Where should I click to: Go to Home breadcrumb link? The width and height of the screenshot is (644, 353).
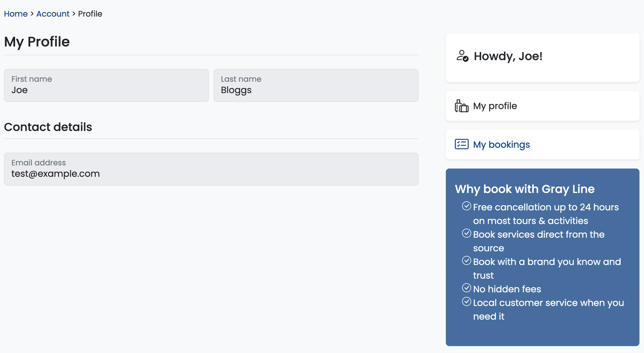coord(16,14)
